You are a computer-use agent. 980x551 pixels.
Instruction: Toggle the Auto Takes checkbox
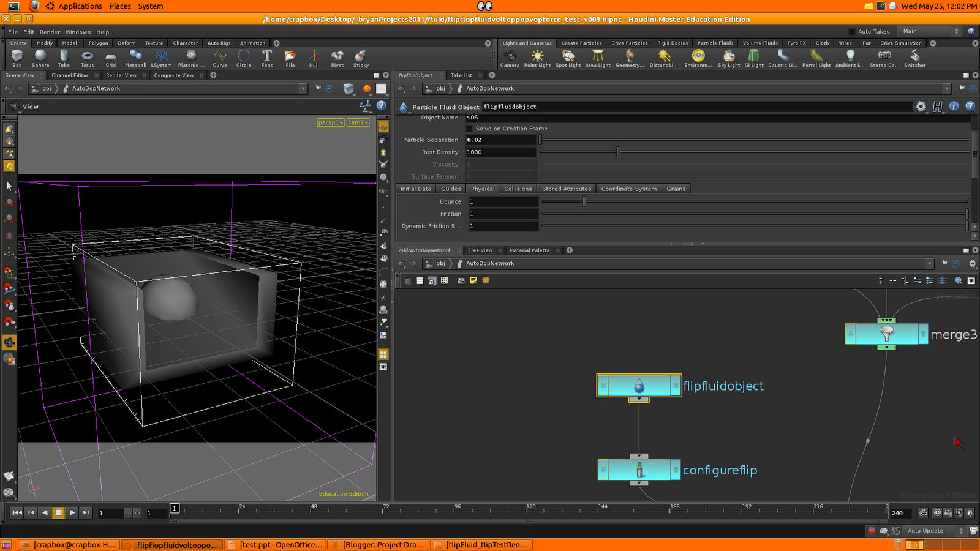(851, 32)
